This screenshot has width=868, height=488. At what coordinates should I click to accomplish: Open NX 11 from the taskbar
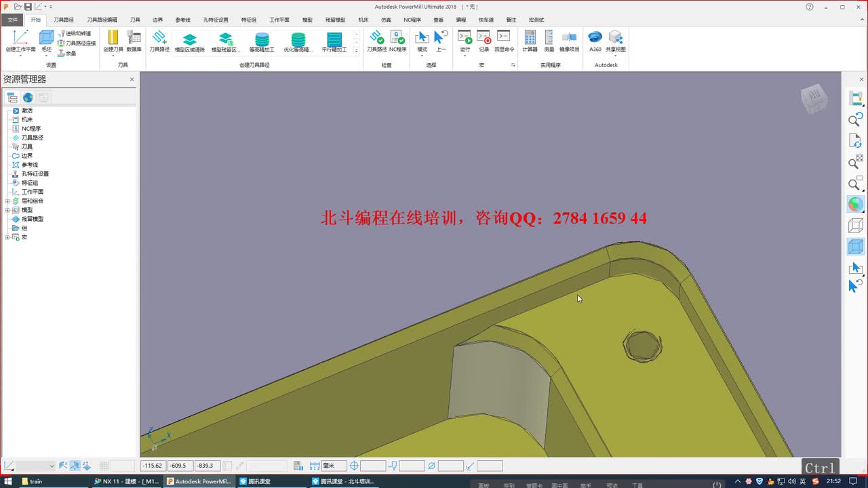[x=127, y=481]
